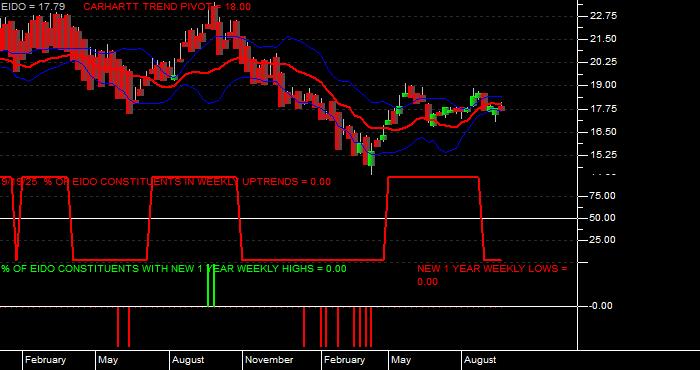700x370 pixels.
Task: Click the lowest green candlestick near 15.25
Action: 372,159
